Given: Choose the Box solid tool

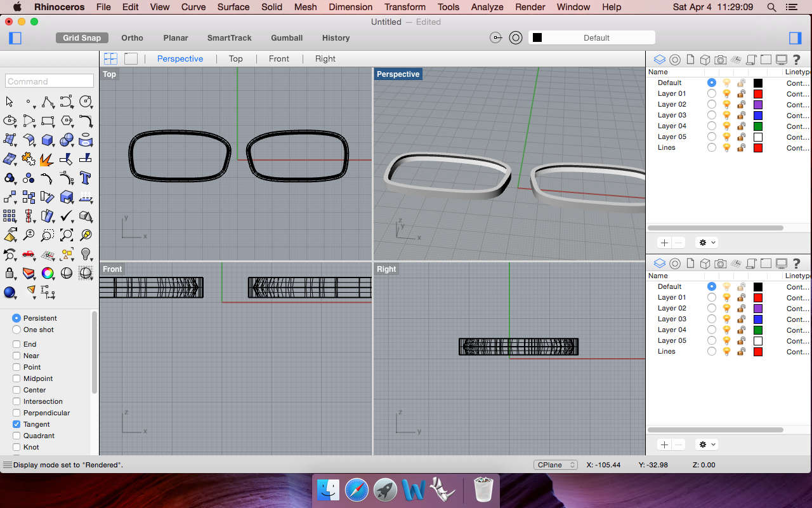Looking at the screenshot, I should click(x=47, y=140).
